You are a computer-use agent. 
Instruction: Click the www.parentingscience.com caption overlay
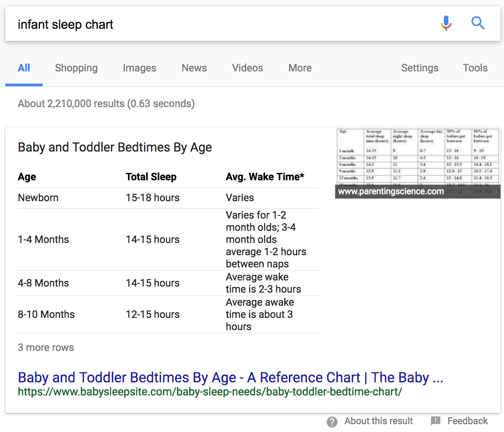390,191
